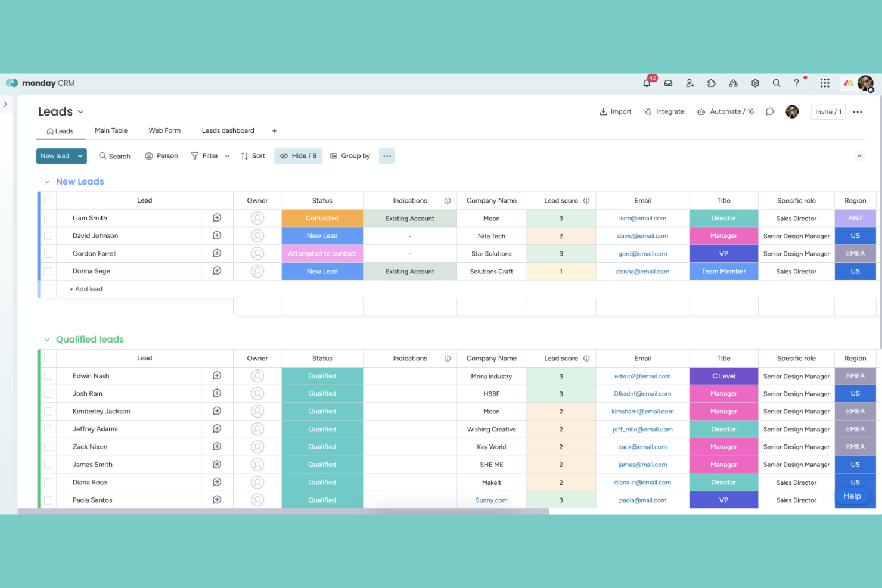Screen dimensions: 882x588
Task: Open the Import icon in the Leads header
Action: coord(603,111)
